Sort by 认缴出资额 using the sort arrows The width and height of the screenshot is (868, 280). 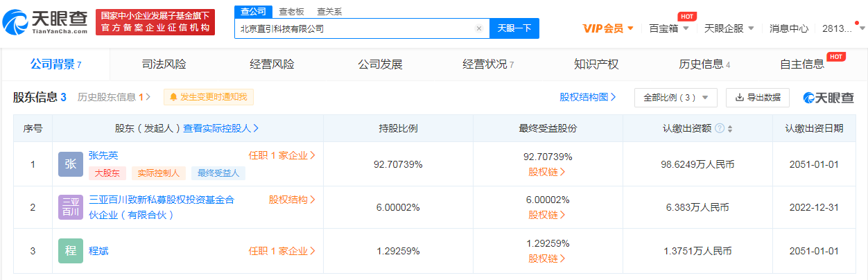729,129
